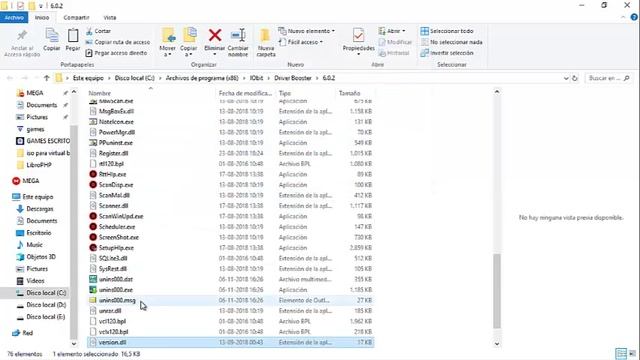Select Red in the navigation pane

(x=27, y=333)
